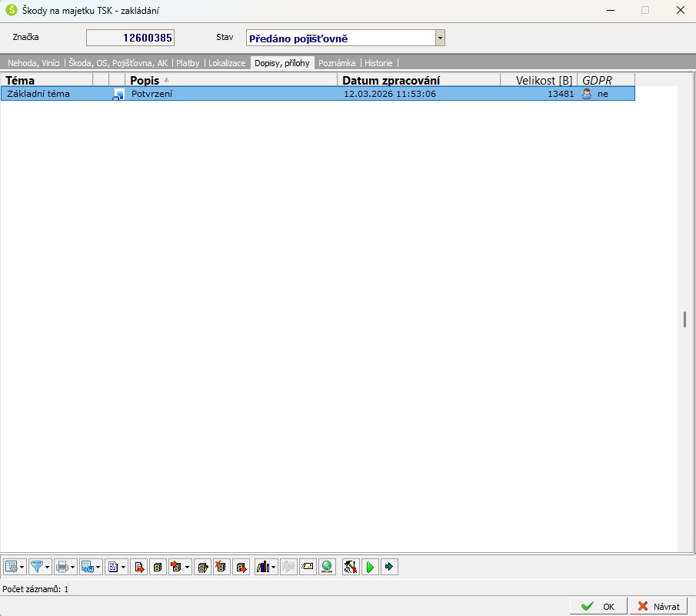
Task: Click the Značka field with 12600385
Action: (130, 38)
